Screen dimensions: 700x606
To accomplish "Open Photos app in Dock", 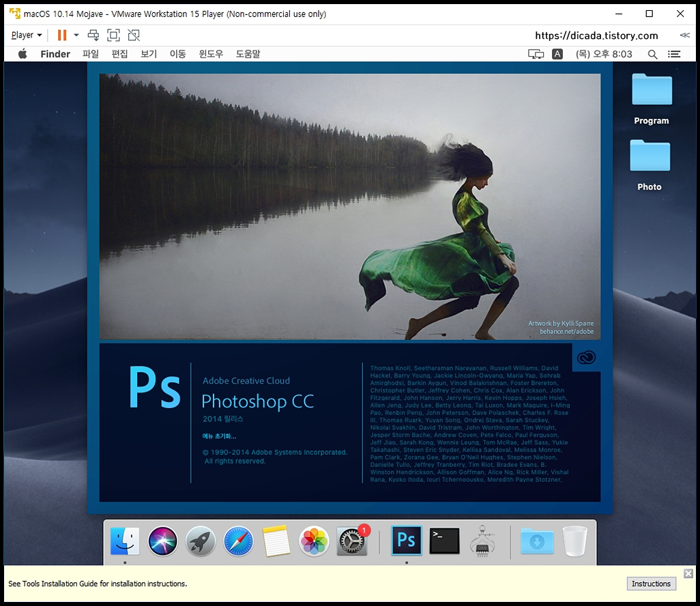I will 314,540.
